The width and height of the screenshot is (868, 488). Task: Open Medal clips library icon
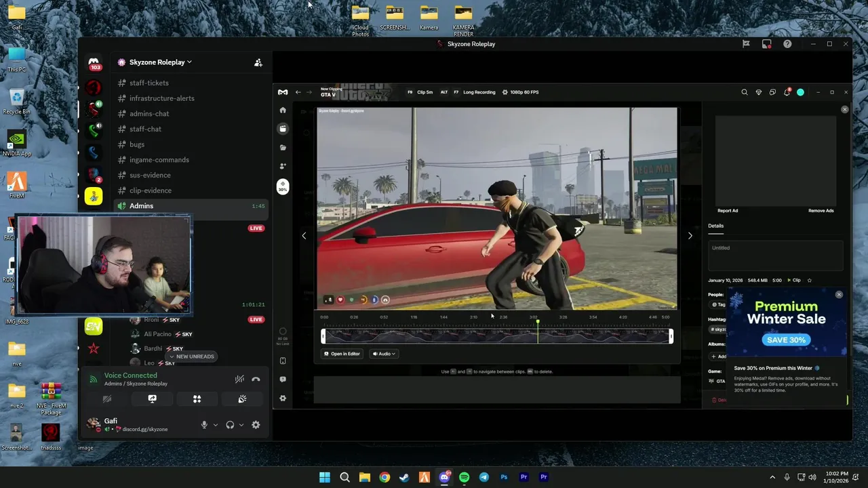[283, 128]
